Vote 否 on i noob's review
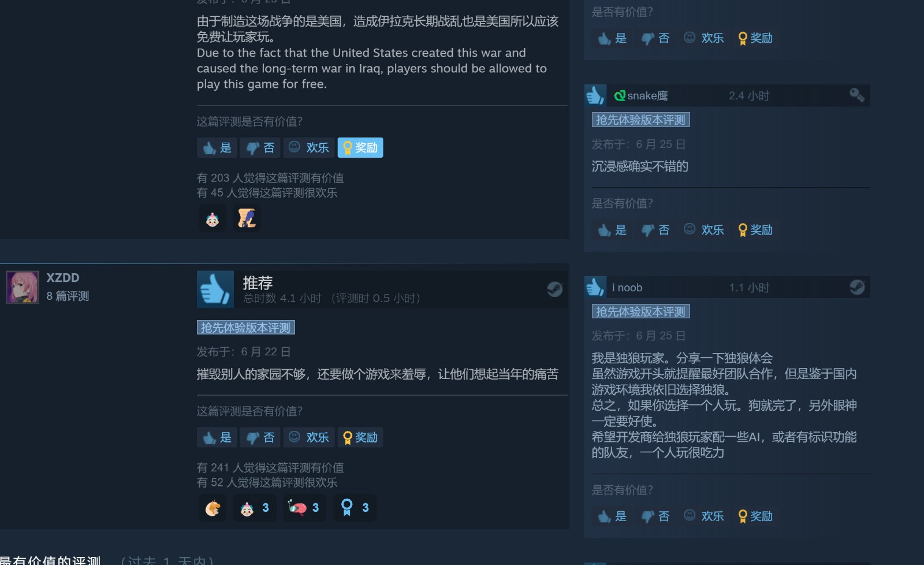The image size is (924, 565). point(655,516)
